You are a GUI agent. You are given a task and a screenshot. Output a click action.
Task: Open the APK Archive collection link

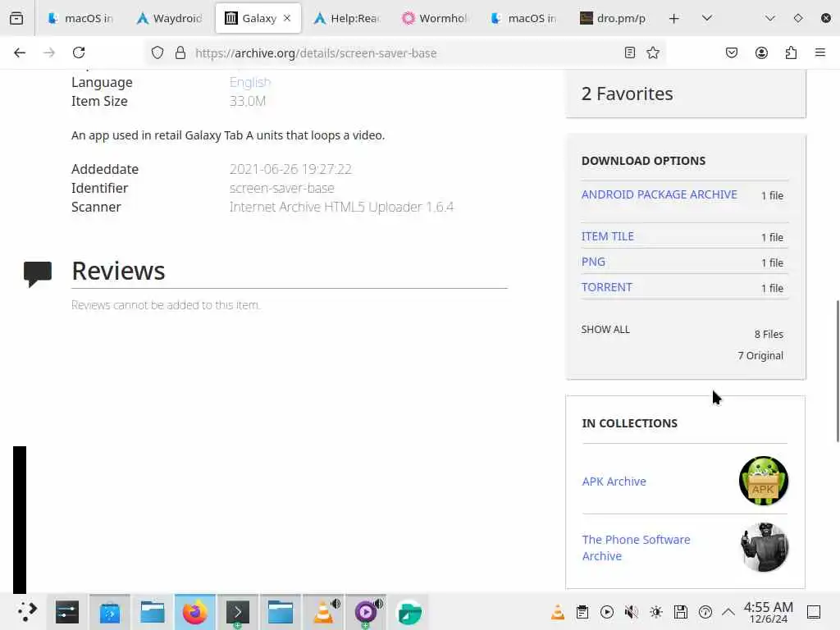[x=614, y=482]
